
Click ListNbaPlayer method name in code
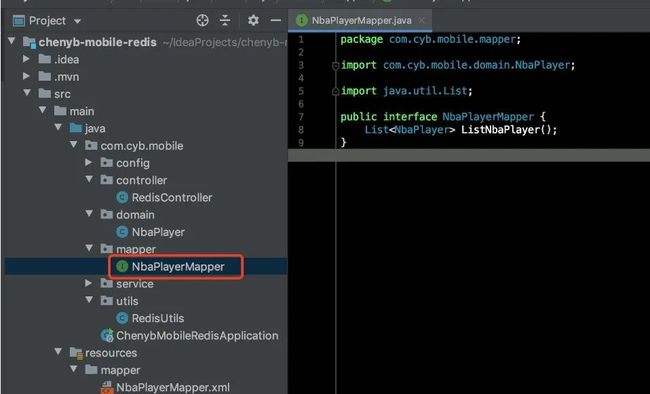pyautogui.click(x=501, y=129)
